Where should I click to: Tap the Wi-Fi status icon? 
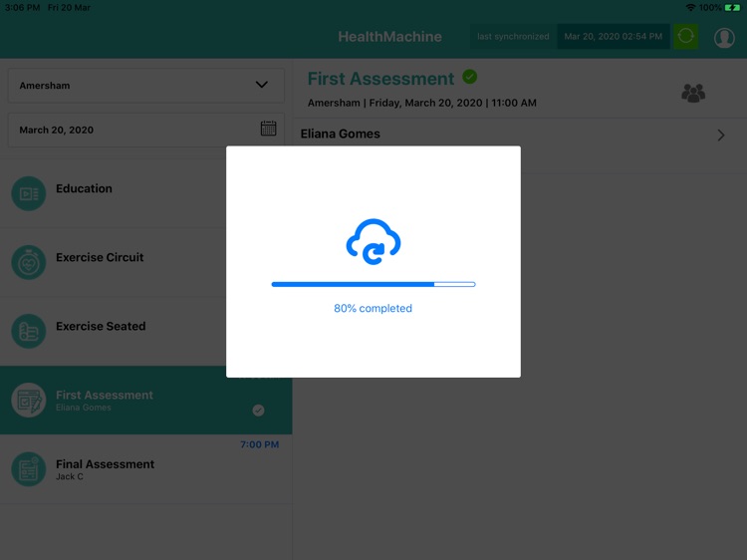[690, 8]
